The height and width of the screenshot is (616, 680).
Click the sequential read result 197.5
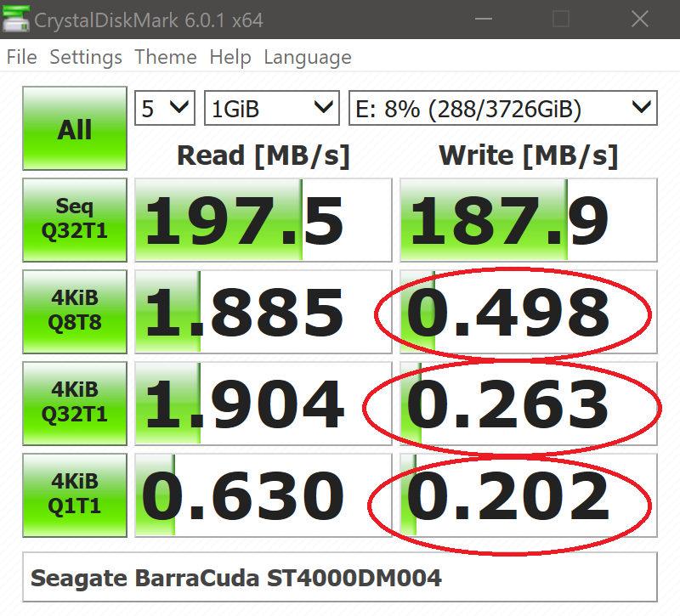point(263,220)
